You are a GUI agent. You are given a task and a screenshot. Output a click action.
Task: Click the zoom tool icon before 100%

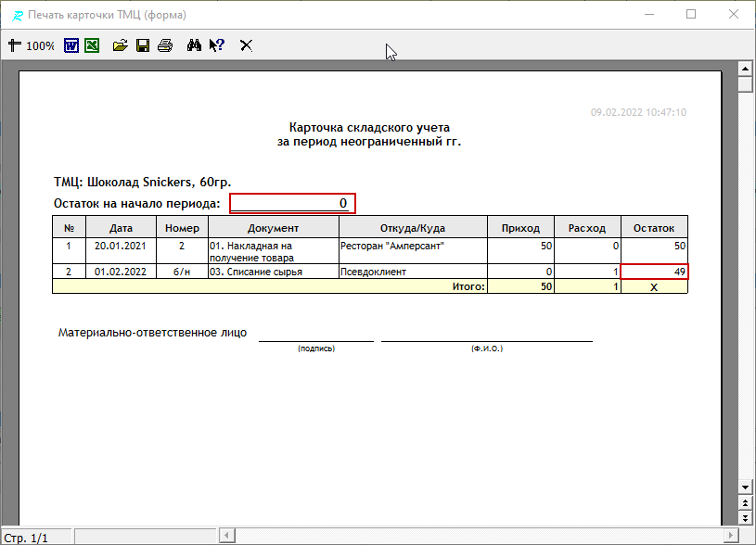pyautogui.click(x=14, y=44)
